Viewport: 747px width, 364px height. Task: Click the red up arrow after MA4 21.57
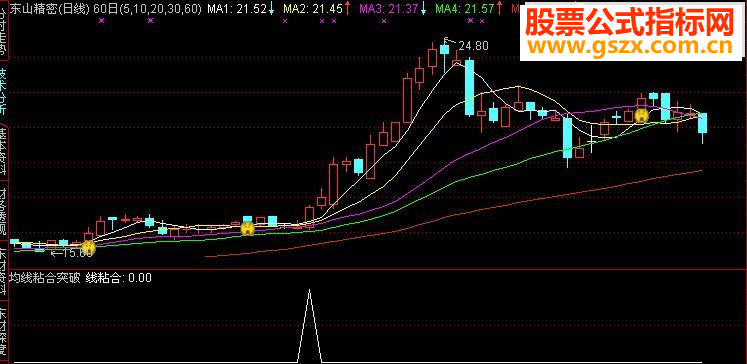(500, 8)
